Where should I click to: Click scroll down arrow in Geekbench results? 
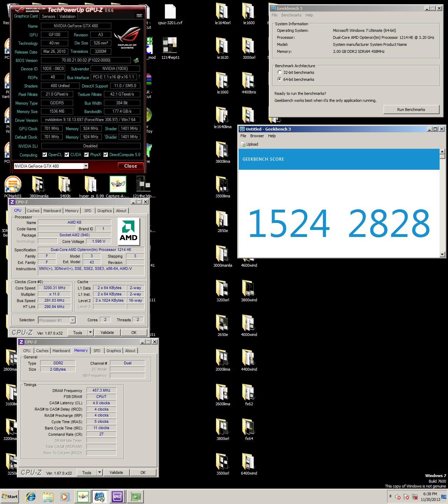442,254
